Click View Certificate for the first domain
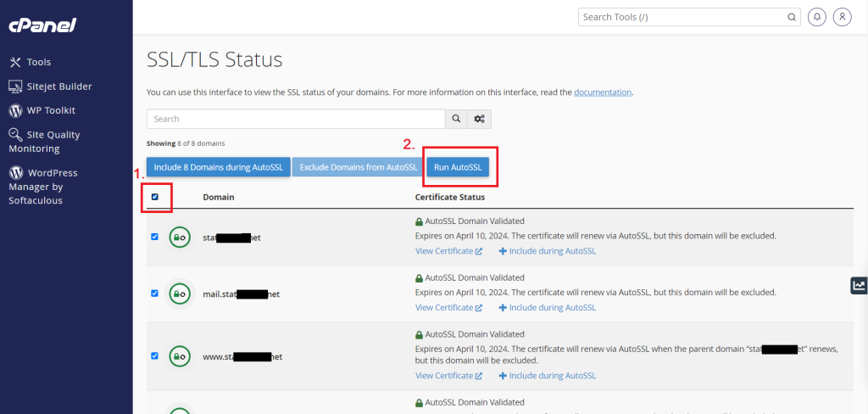 448,251
